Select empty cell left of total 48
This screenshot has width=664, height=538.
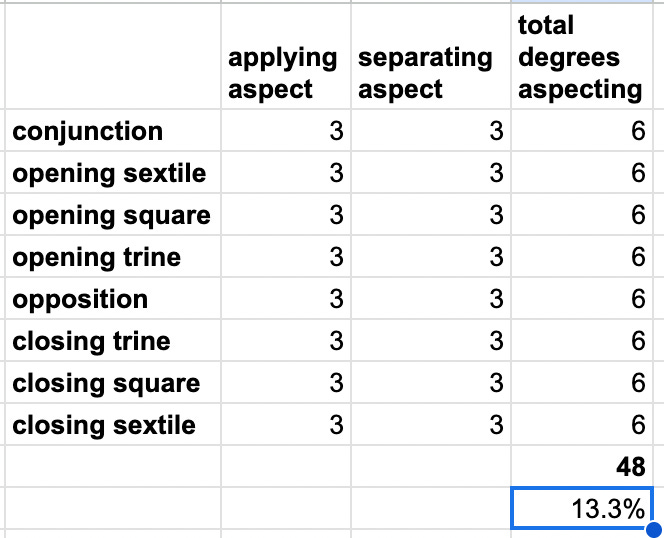click(431, 466)
